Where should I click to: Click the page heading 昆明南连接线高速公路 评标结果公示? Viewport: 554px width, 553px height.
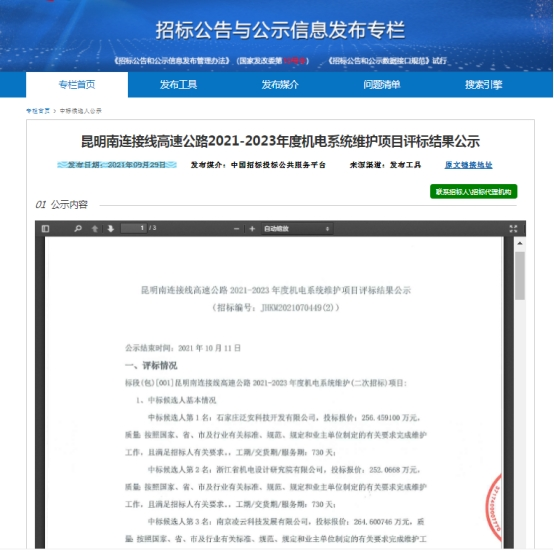(x=280, y=142)
